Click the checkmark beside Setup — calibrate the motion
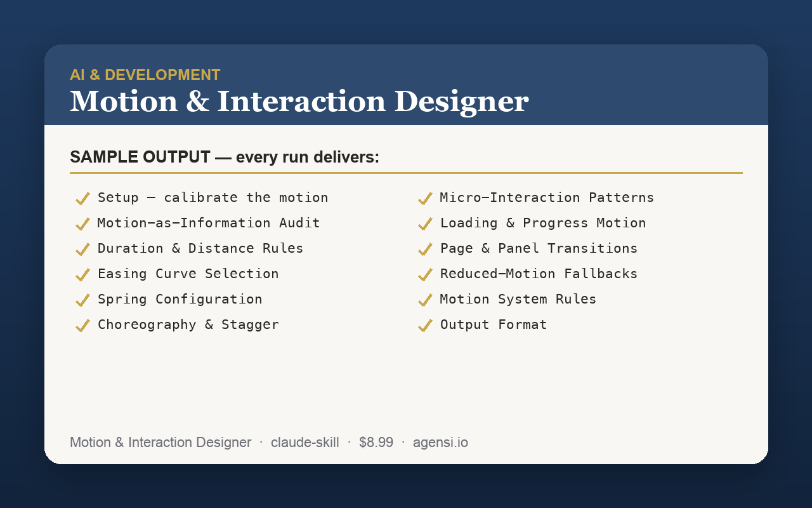Viewport: 812px width, 508px height. (82, 199)
